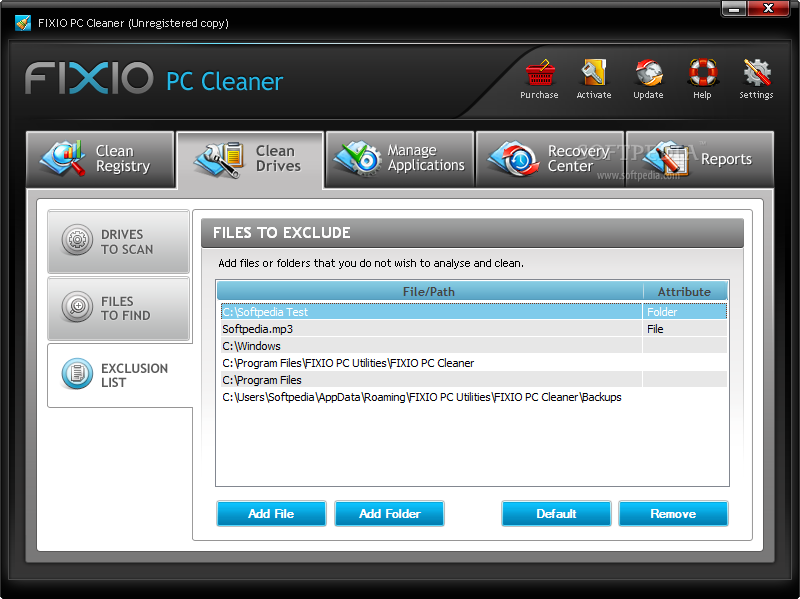Open the Help lifebuoy icon
The image size is (800, 599).
[703, 73]
